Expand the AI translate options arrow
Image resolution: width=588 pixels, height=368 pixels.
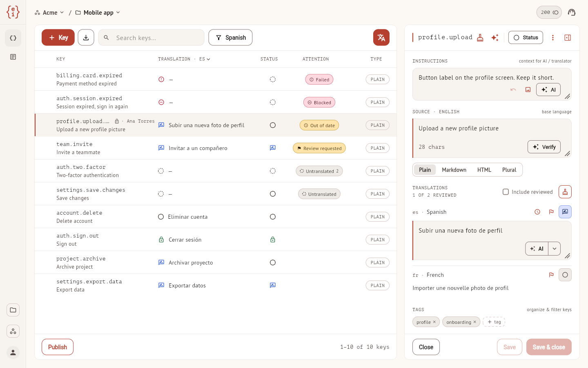(x=555, y=249)
